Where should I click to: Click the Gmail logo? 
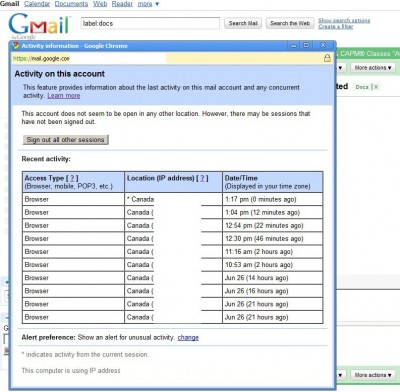[x=39, y=25]
